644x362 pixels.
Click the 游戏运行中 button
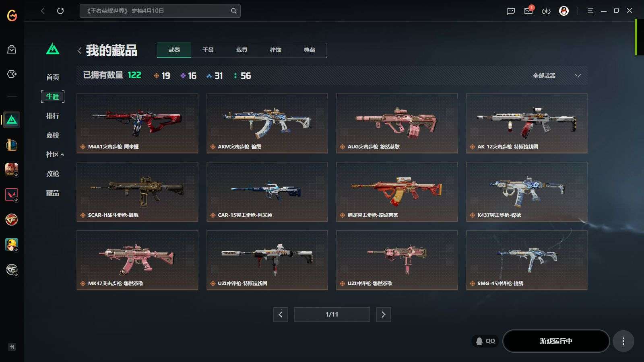[x=556, y=341]
